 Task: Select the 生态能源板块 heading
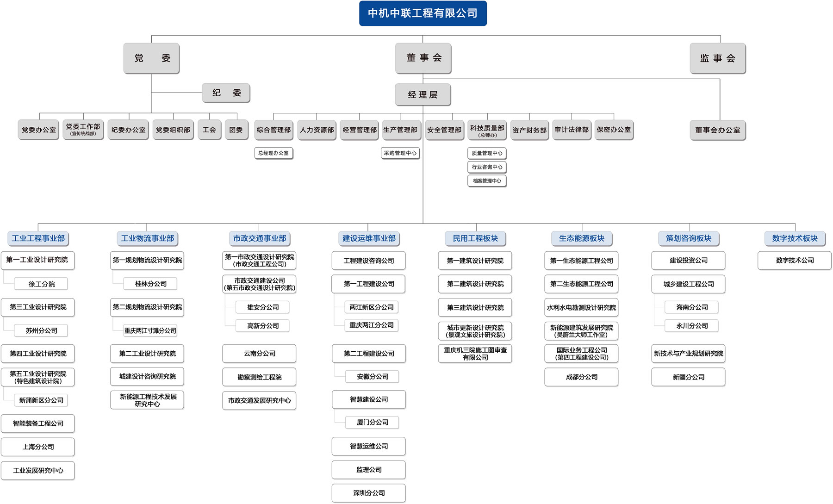coord(582,238)
